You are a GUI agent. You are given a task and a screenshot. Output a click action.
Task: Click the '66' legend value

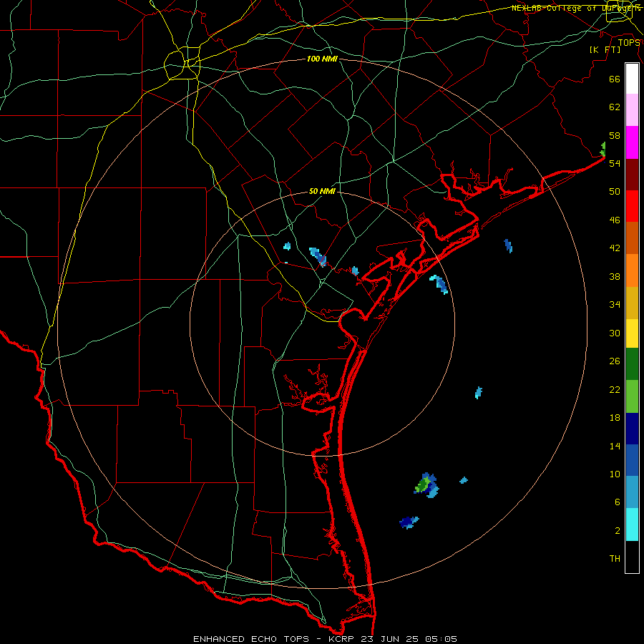pos(615,79)
